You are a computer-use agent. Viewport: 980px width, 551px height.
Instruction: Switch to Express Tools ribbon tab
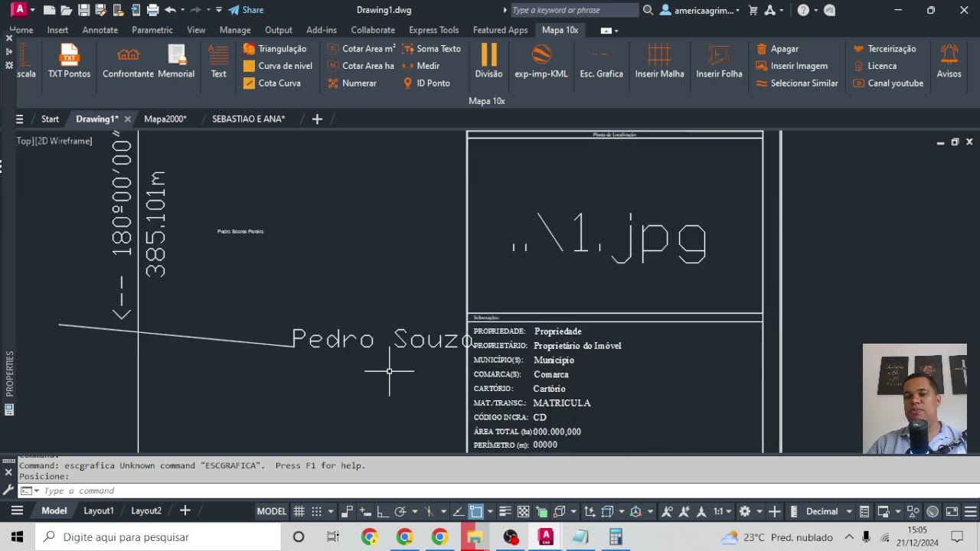tap(434, 30)
